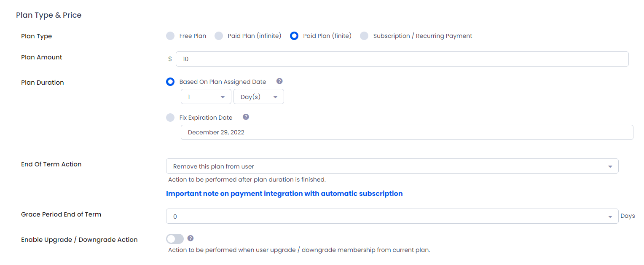Toggle Enable Upgrade / Downgrade Action switch
The width and height of the screenshot is (644, 265).
tap(175, 239)
